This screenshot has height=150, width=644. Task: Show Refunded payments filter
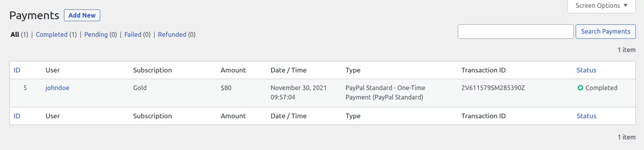[172, 34]
